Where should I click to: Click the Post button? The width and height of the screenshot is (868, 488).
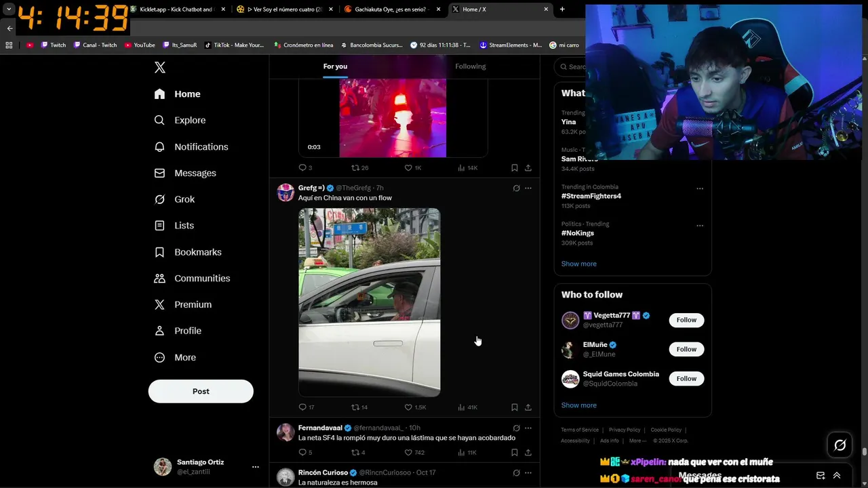[201, 391]
